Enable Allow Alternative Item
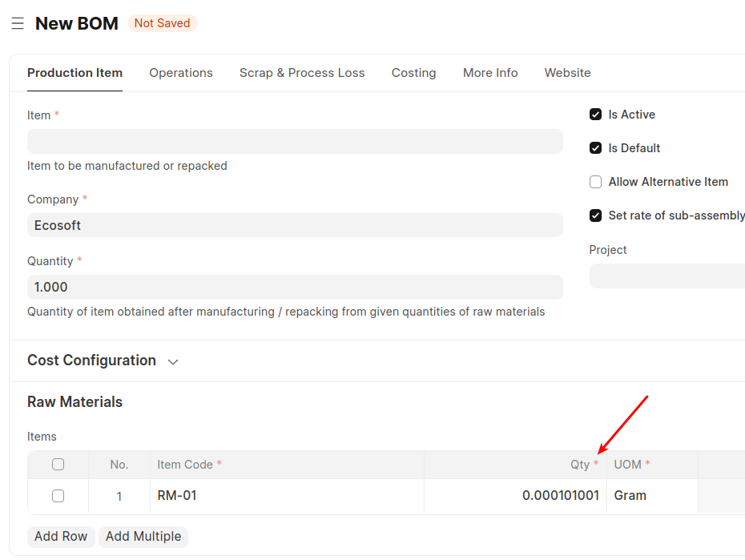The width and height of the screenshot is (745, 560). pos(595,182)
